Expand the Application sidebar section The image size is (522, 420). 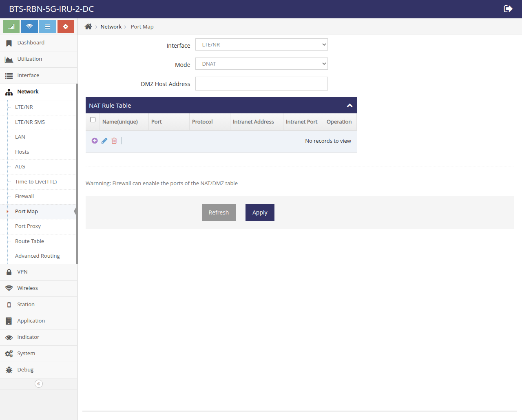(38, 321)
